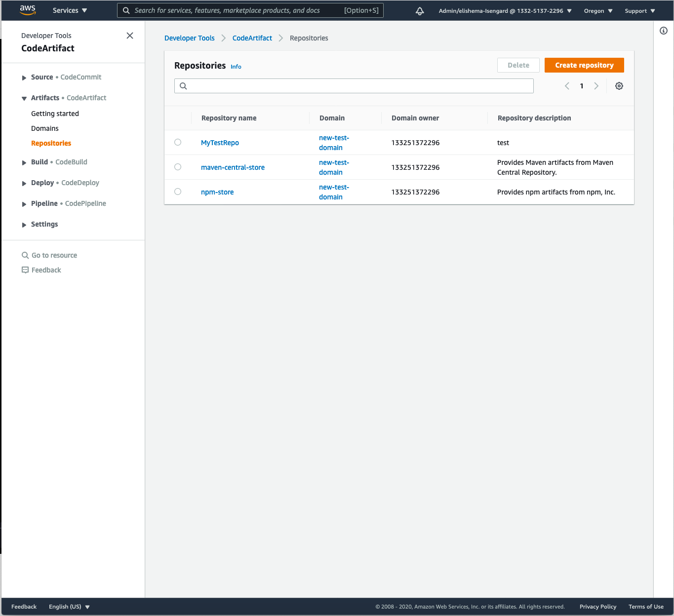Click the Domain owner column header
The height and width of the screenshot is (616, 674).
pos(415,118)
